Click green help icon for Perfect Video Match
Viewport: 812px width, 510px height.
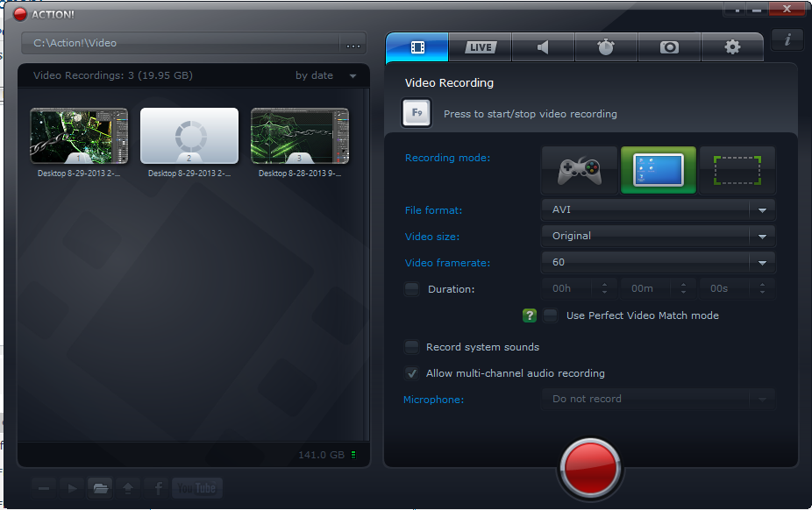tap(530, 315)
